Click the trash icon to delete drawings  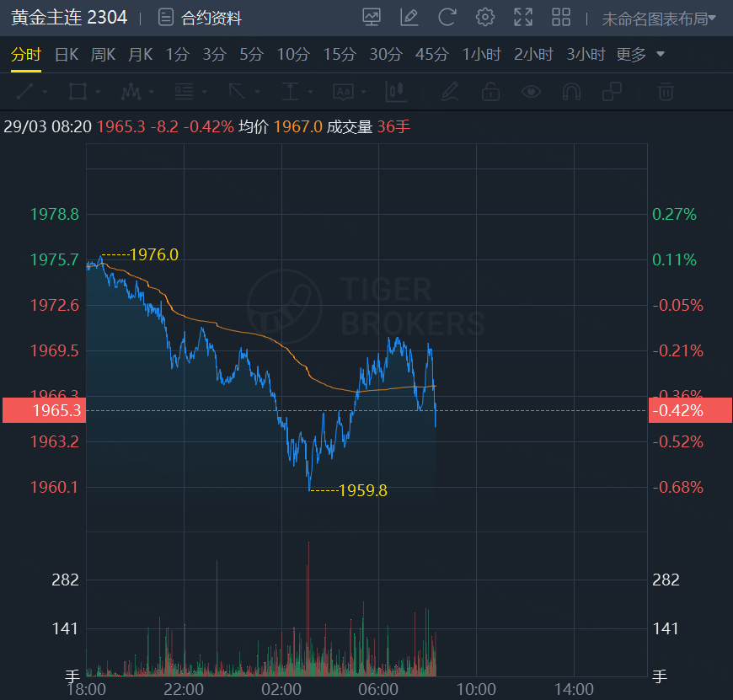pyautogui.click(x=666, y=91)
